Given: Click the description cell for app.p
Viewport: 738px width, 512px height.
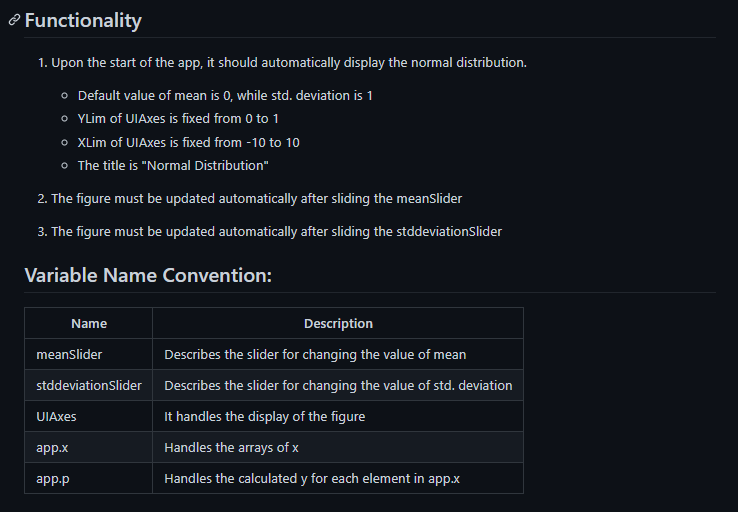Looking at the screenshot, I should coord(338,479).
